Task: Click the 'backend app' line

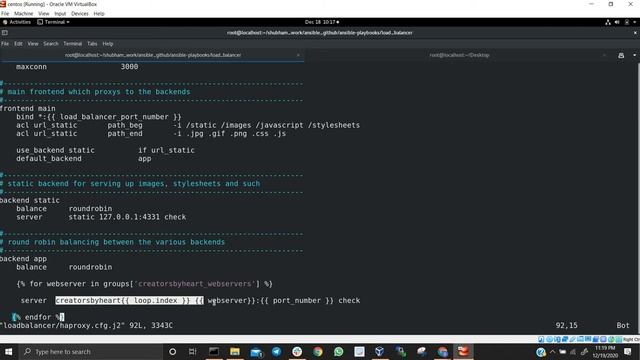Action: [x=23, y=259]
